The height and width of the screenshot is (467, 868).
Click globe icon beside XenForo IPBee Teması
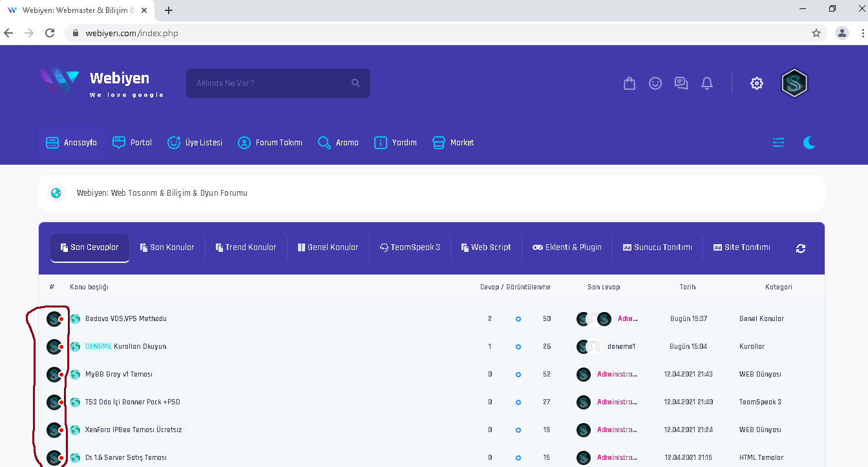pyautogui.click(x=75, y=430)
